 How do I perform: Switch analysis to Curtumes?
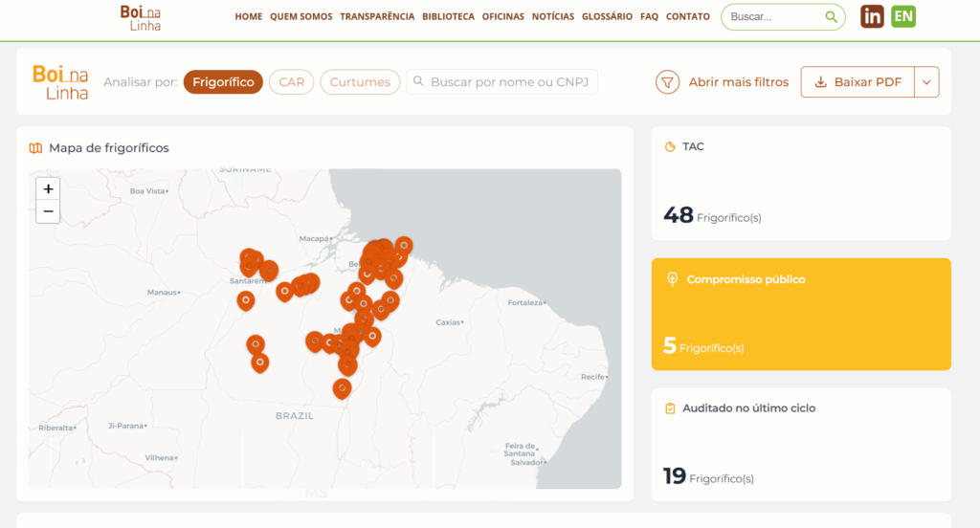coord(360,82)
